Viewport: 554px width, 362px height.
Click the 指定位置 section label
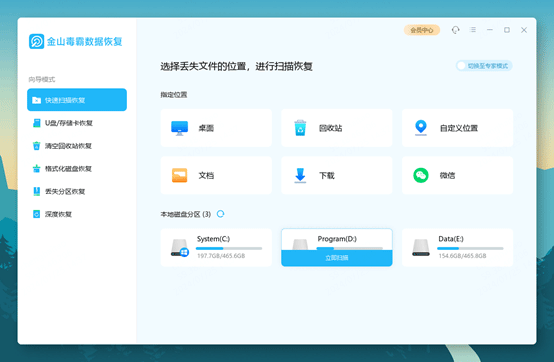point(174,95)
